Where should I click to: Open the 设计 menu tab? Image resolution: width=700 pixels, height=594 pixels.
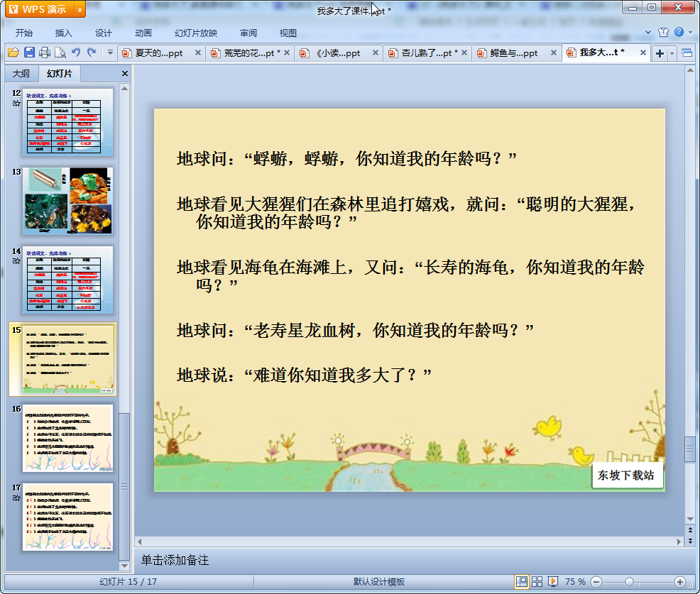(x=103, y=33)
